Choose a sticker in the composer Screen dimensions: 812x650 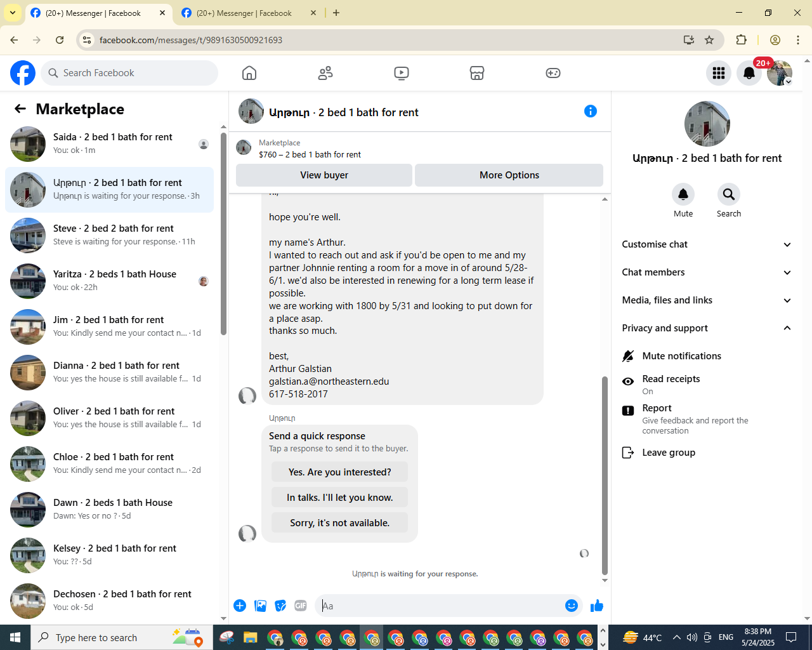coord(280,606)
